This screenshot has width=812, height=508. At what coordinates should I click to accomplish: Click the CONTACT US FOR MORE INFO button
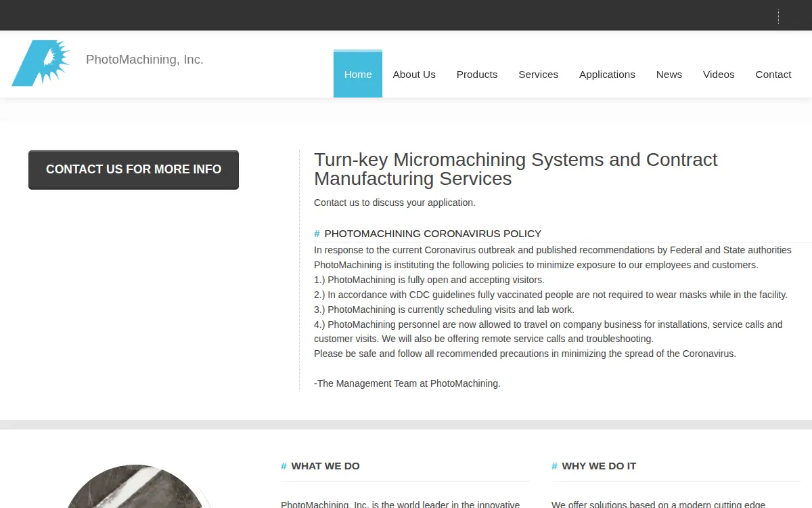click(x=133, y=169)
